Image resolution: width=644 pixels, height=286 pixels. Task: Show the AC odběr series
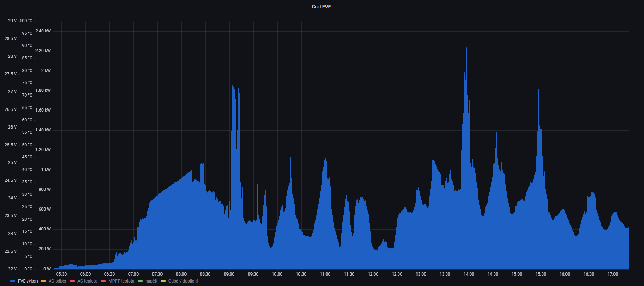57,281
